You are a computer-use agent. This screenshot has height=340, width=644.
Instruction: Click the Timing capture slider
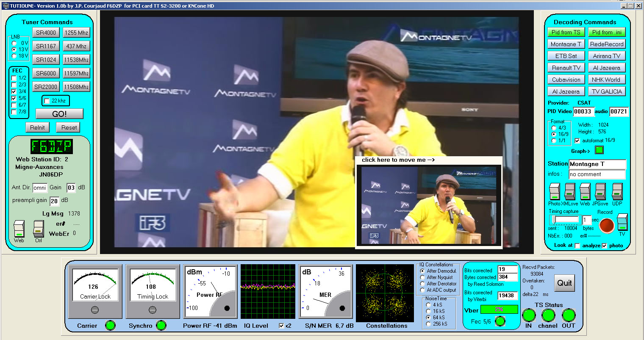coord(564,219)
